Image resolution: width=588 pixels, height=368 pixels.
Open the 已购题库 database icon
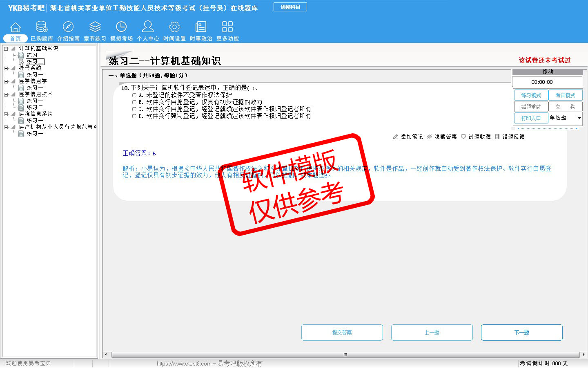[42, 27]
